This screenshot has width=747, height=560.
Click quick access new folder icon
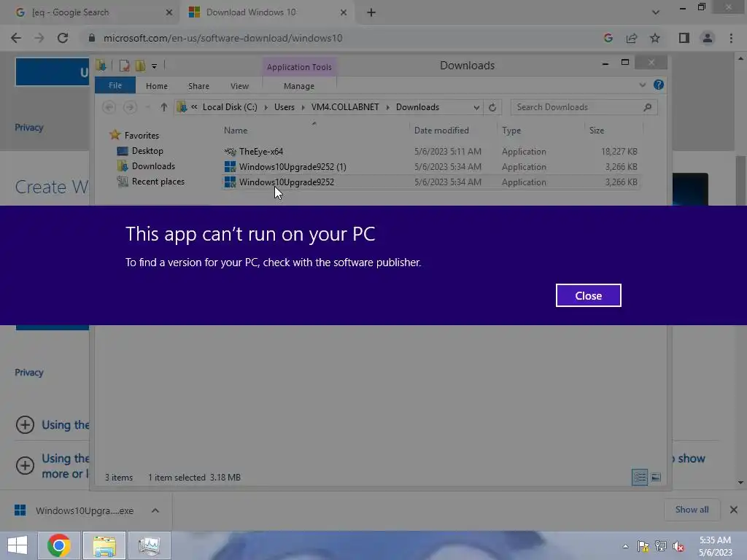[140, 65]
